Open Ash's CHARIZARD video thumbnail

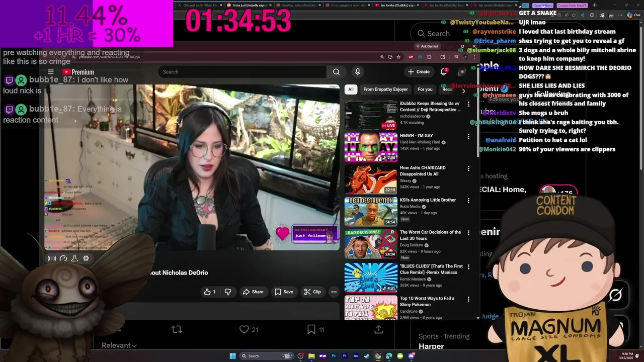(371, 179)
